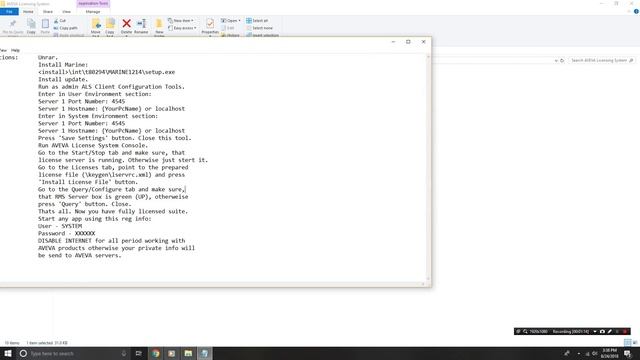Click Select none in the ribbon
Image resolution: width=640 pixels, height=360 pixels.
click(x=259, y=28)
